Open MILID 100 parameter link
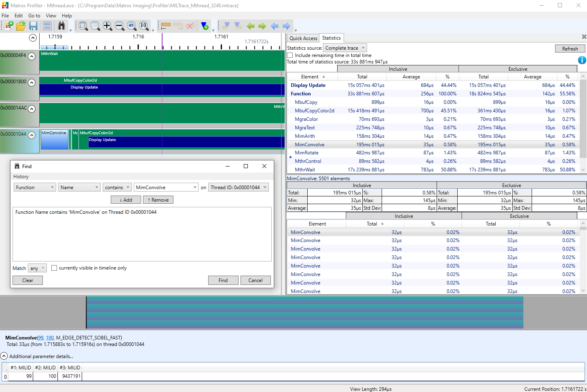Viewport: 587px width, 392px height. pyautogui.click(x=50, y=338)
